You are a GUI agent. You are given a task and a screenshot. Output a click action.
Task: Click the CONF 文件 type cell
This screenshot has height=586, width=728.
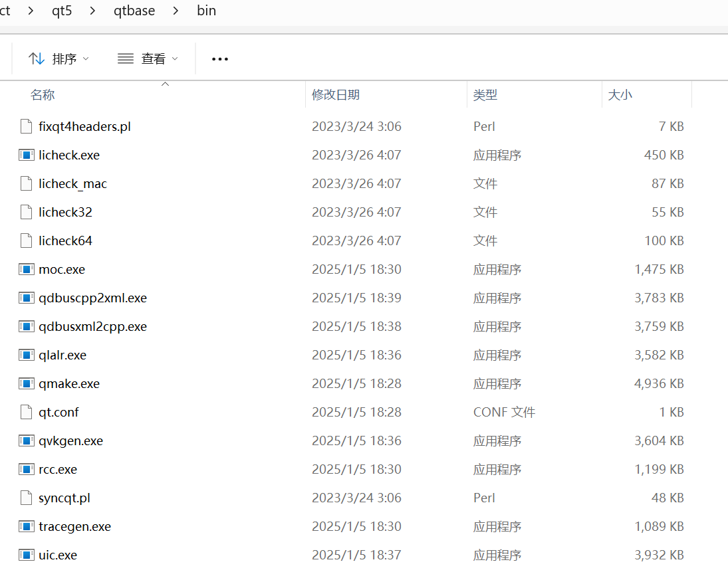(x=504, y=412)
